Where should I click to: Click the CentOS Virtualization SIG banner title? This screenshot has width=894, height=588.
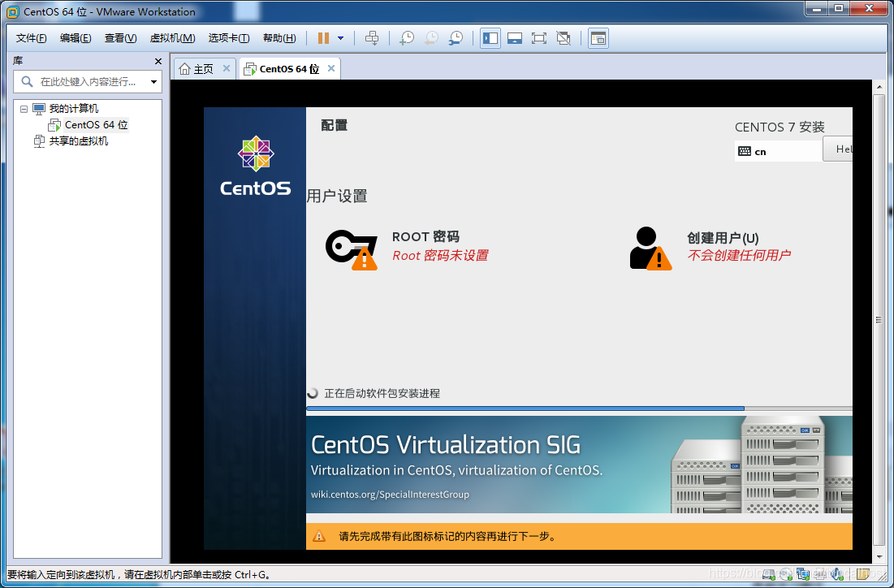(x=446, y=445)
